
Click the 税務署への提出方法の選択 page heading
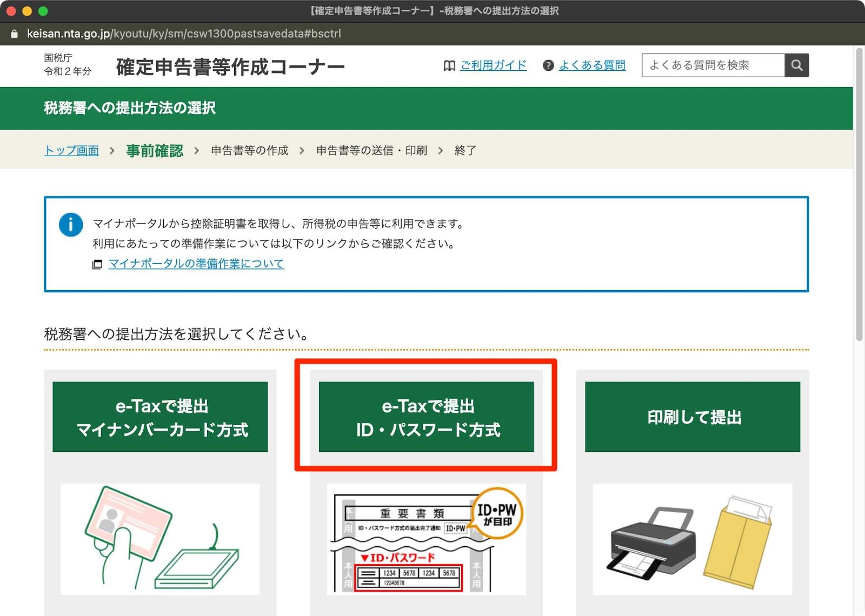click(130, 108)
